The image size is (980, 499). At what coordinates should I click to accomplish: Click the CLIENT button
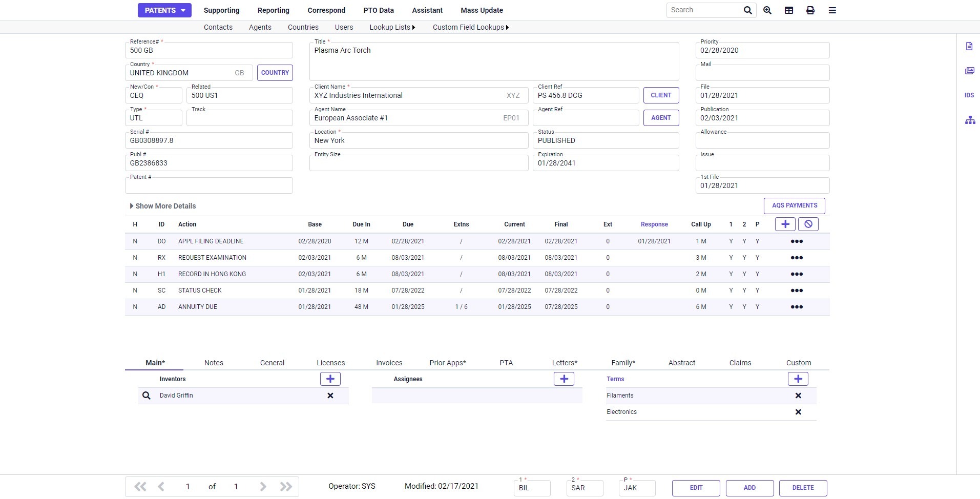coord(661,95)
